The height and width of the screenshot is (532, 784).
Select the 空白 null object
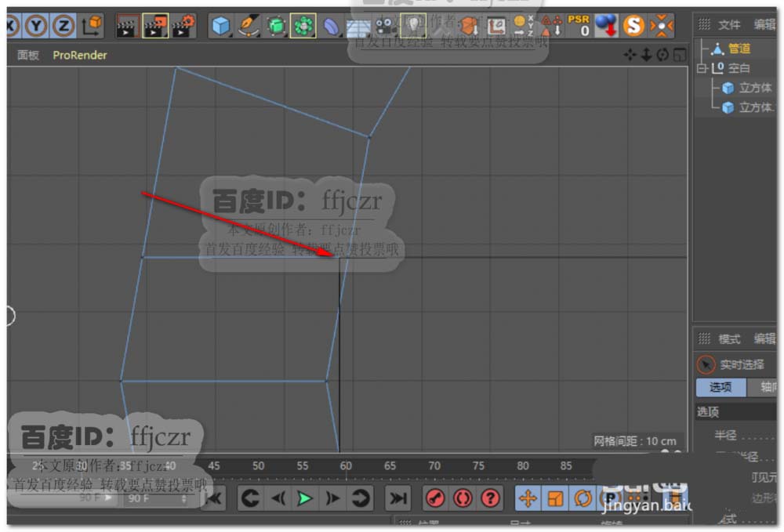[x=739, y=68]
